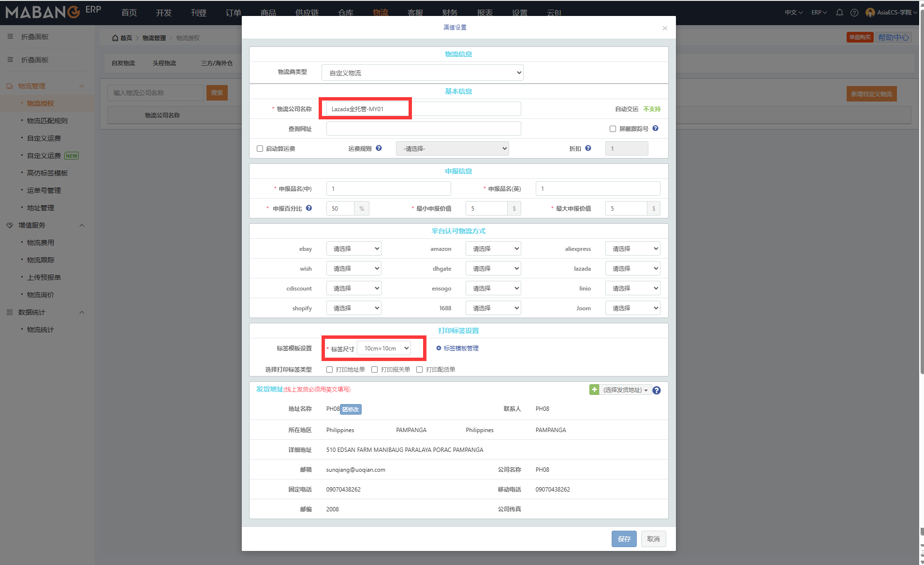The height and width of the screenshot is (565, 924).
Task: Open the 中文 language dropdown
Action: point(793,13)
